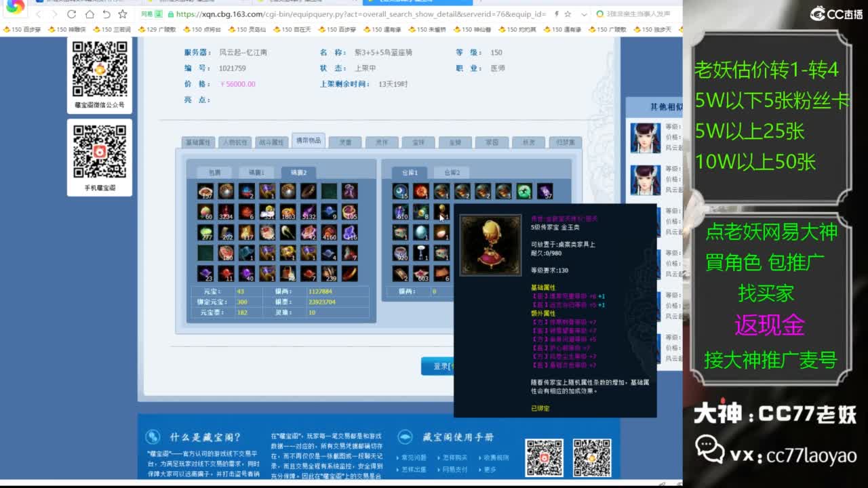Screen dimensions: 868x488
Task: Open the 仓库2 tab
Action: [x=452, y=172]
